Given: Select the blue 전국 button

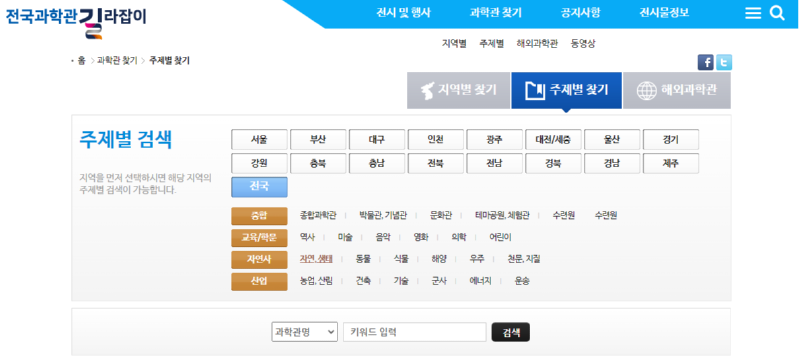Looking at the screenshot, I should click(259, 187).
